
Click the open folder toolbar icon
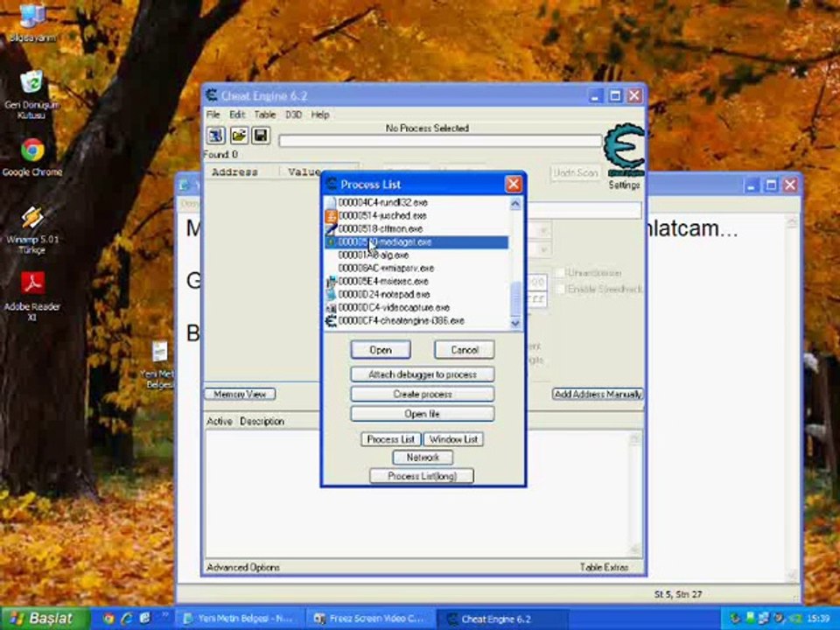tap(238, 136)
